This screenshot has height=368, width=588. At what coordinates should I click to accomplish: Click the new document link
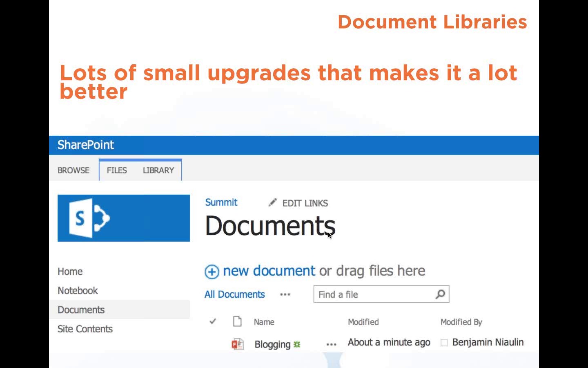tap(269, 271)
